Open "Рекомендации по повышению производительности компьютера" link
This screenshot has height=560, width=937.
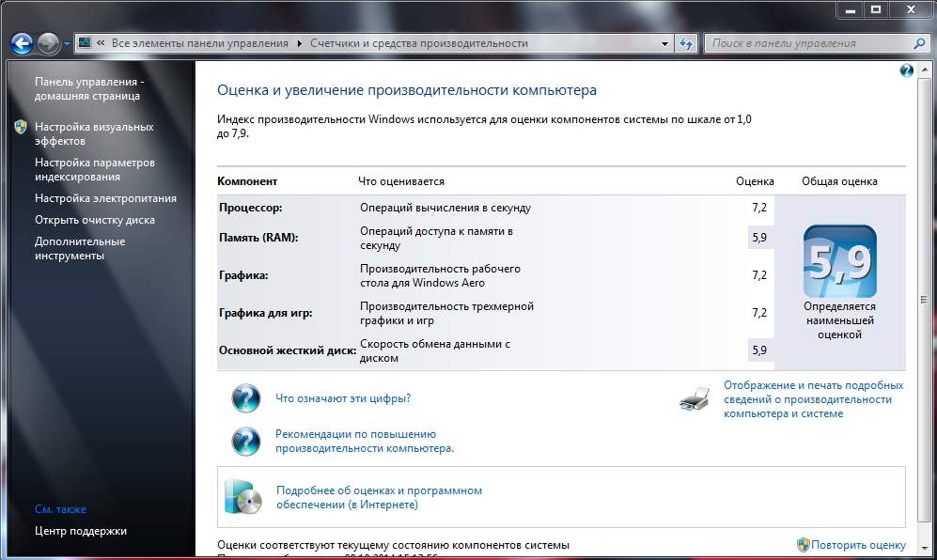[364, 442]
